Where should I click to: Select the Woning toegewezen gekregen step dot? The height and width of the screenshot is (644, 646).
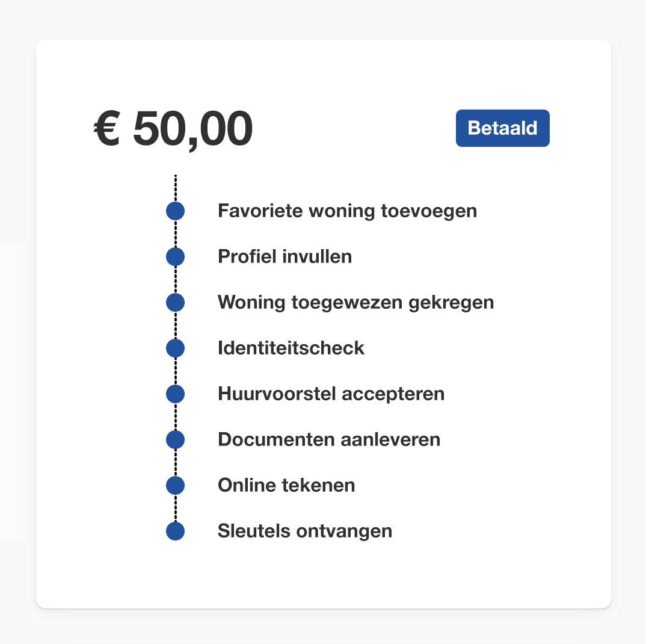coord(175,302)
